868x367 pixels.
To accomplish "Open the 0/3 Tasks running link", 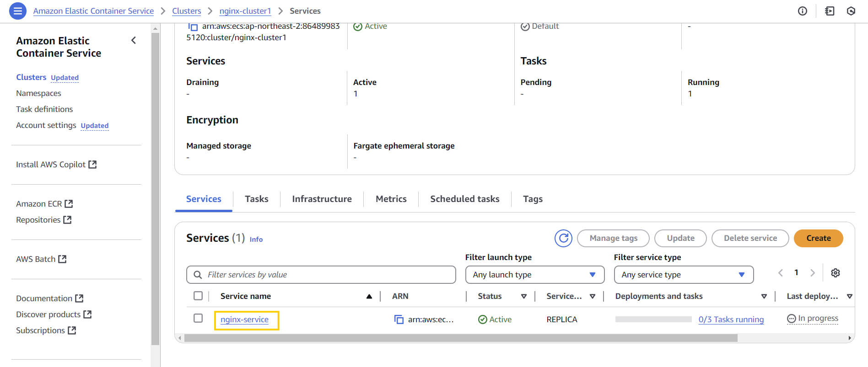I will [731, 319].
